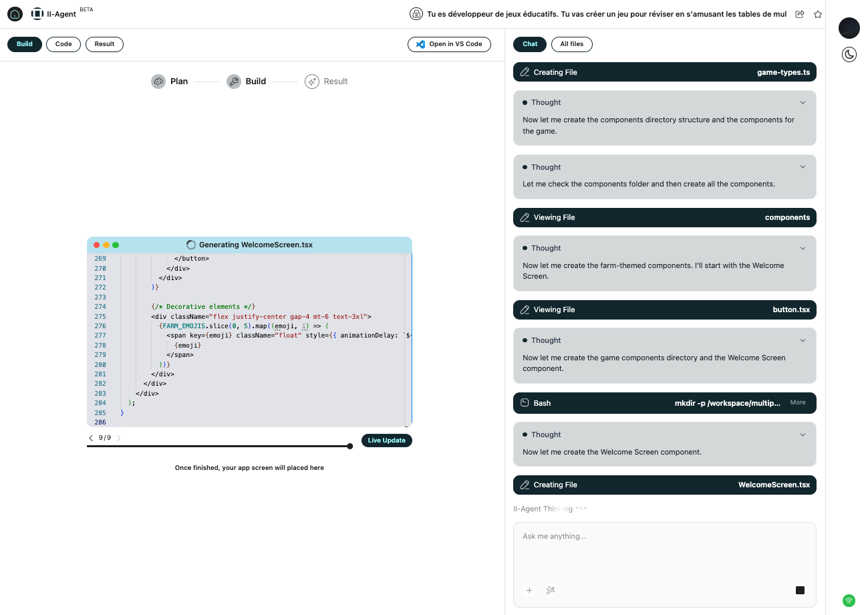Click the plus attachment icon in chat input
The width and height of the screenshot is (868, 615).
529,590
